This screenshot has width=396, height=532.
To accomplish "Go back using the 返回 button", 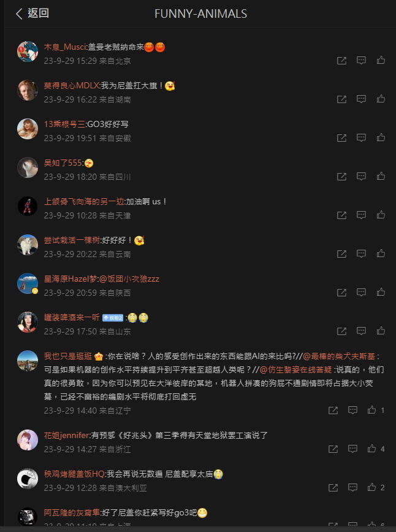I will (32, 13).
